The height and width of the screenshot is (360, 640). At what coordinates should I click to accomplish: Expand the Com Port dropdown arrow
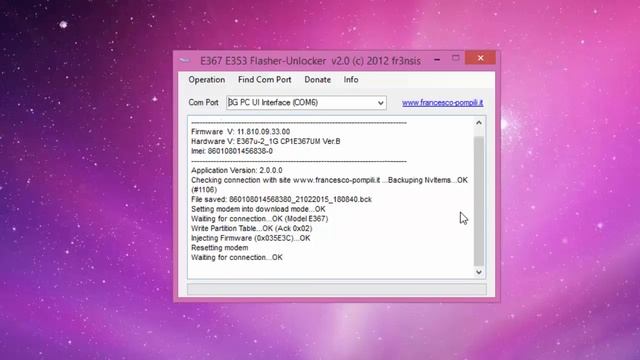(x=380, y=103)
